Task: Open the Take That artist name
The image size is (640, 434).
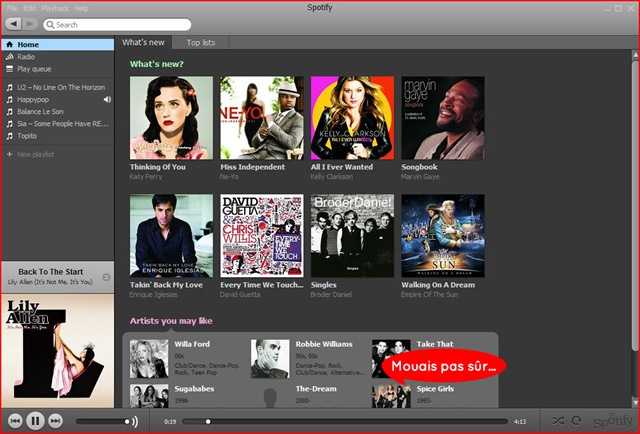Action: [x=435, y=344]
